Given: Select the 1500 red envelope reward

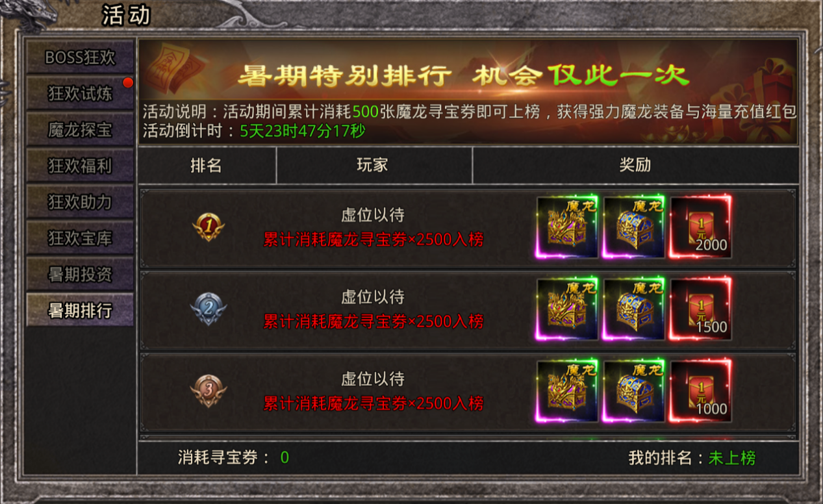Looking at the screenshot, I should (700, 309).
